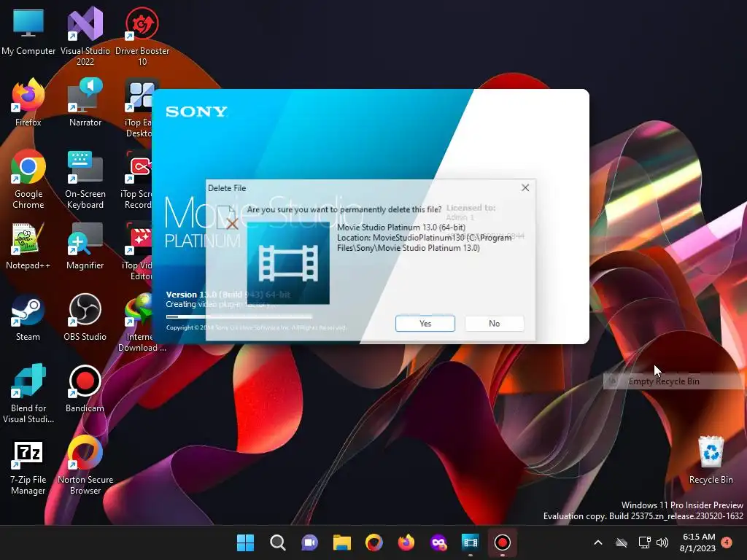This screenshot has width=747, height=560.
Task: Select the Google Chrome desktop shortcut
Action: coord(28,179)
